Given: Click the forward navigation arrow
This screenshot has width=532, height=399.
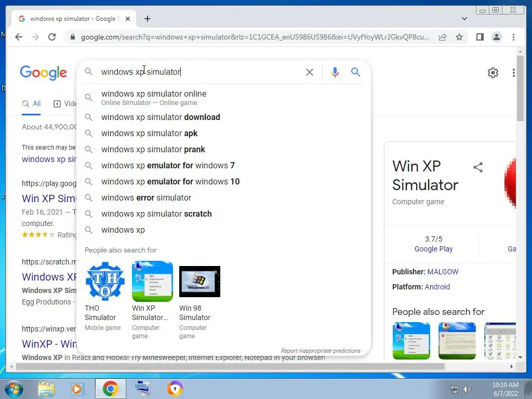Looking at the screenshot, I should click(x=35, y=37).
